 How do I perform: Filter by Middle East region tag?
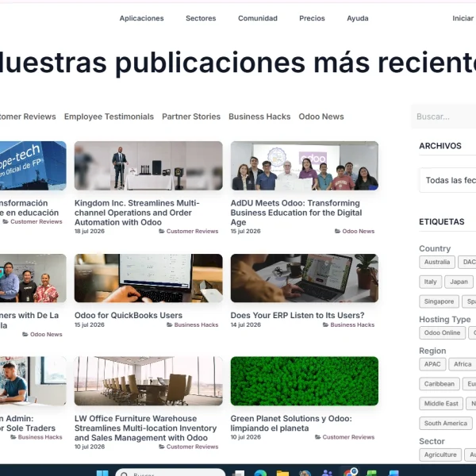(441, 404)
